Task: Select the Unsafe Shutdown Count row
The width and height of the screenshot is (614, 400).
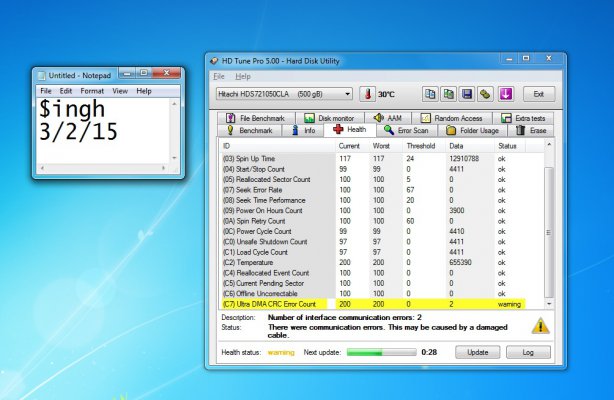Action: [x=372, y=242]
